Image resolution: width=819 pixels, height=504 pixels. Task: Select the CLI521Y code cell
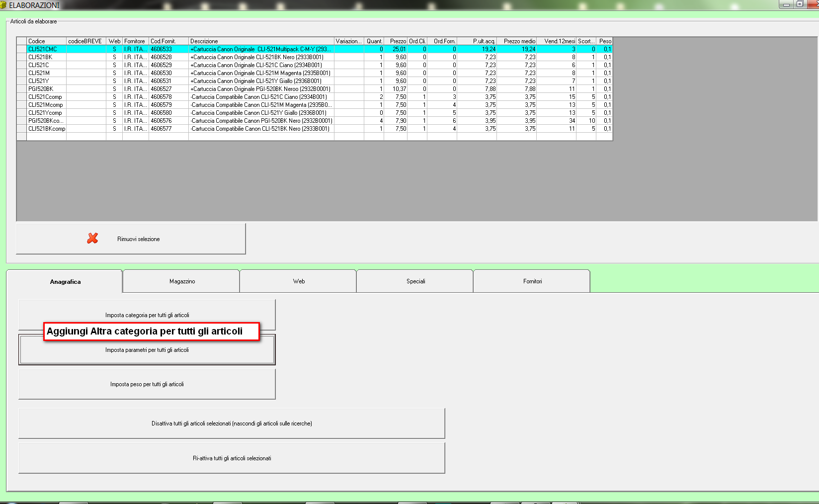pos(46,81)
